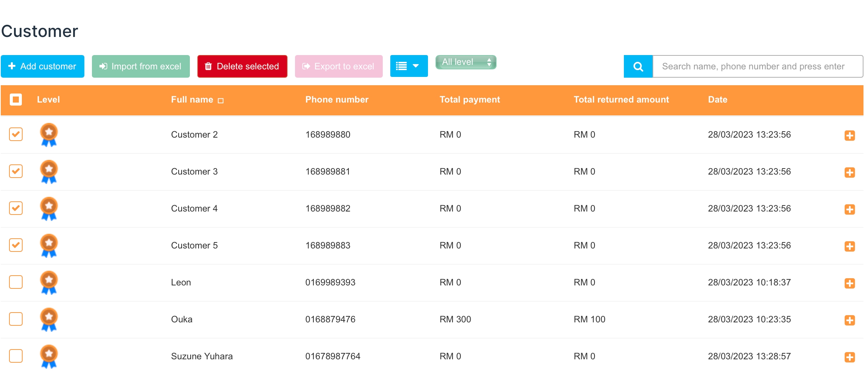Image resolution: width=868 pixels, height=371 pixels.
Task: Click the Add customer button
Action: coord(43,66)
